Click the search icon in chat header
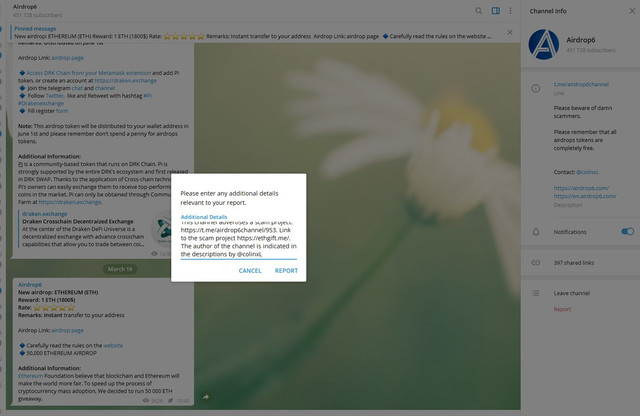 478,11
